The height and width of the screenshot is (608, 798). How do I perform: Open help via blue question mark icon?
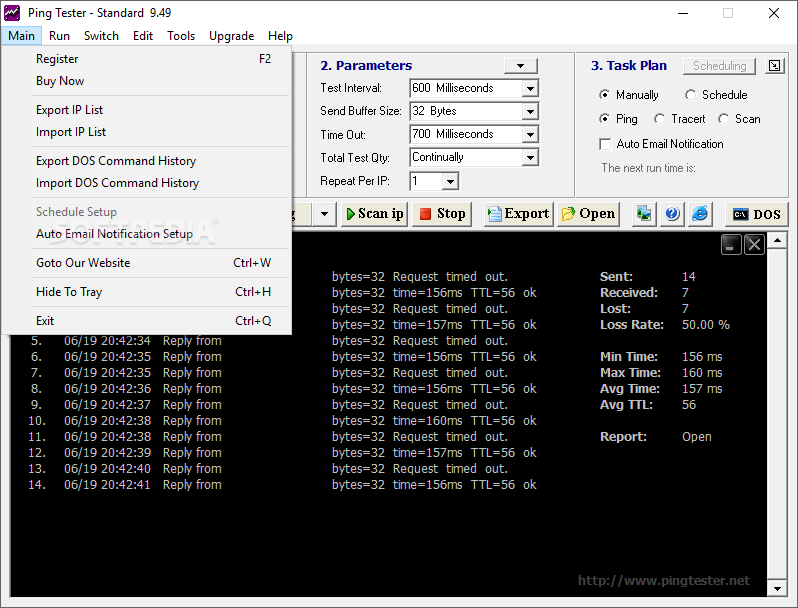(672, 214)
